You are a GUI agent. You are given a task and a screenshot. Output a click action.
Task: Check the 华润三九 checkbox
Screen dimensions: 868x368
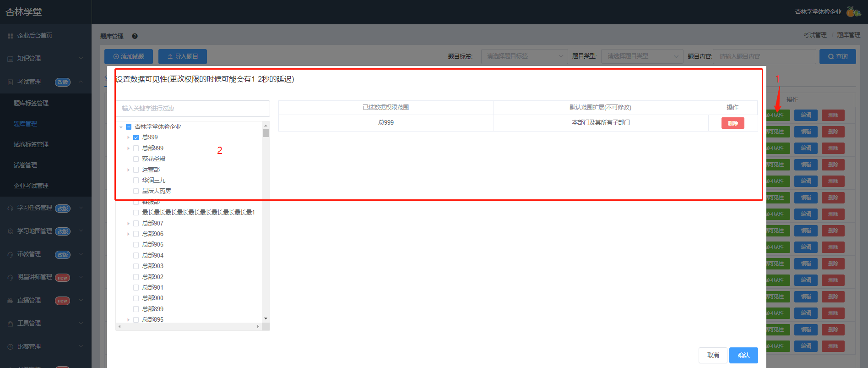(x=136, y=181)
